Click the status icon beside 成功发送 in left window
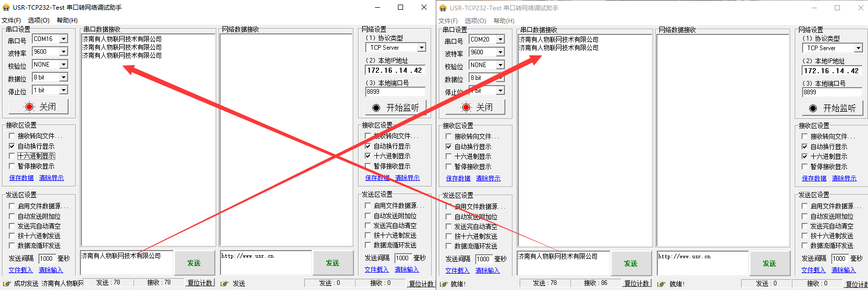The image size is (868, 290). point(7,283)
